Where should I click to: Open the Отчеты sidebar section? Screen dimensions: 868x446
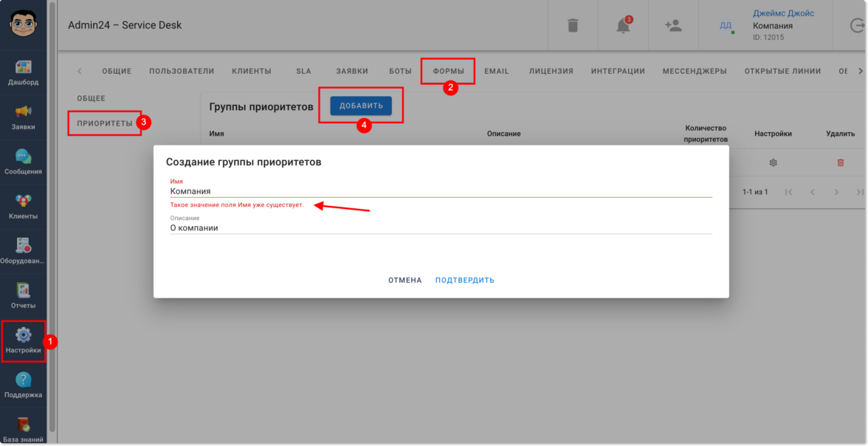point(24,296)
